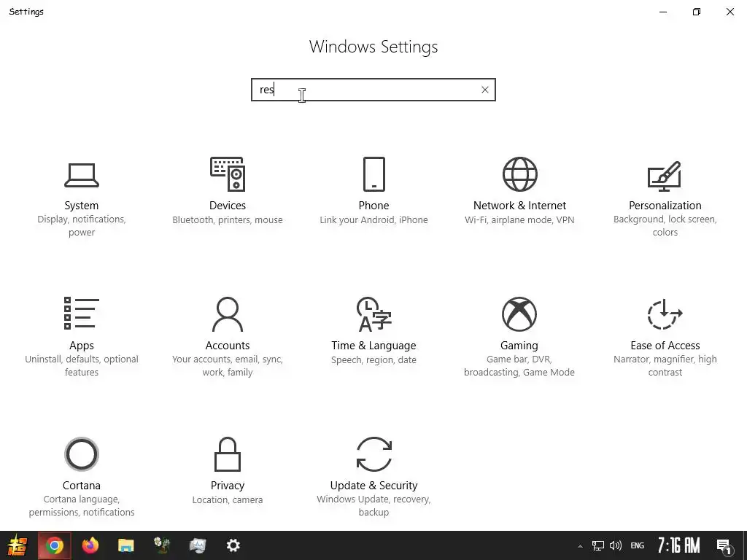
Task: Click 'Speech, region, date' description
Action: (x=374, y=360)
